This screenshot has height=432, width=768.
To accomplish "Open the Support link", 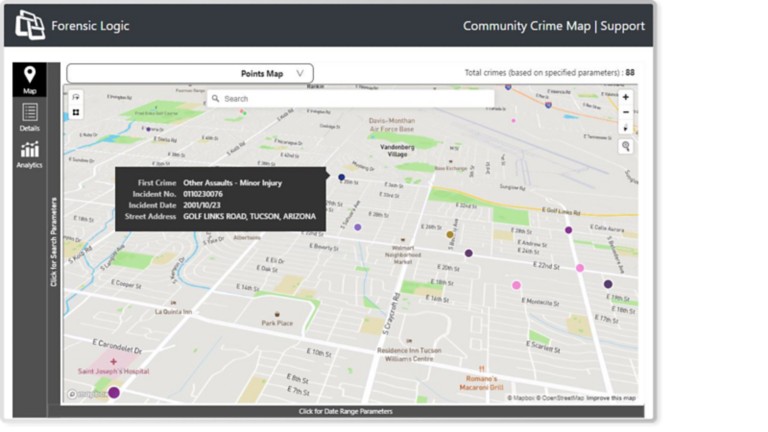I will (x=623, y=26).
